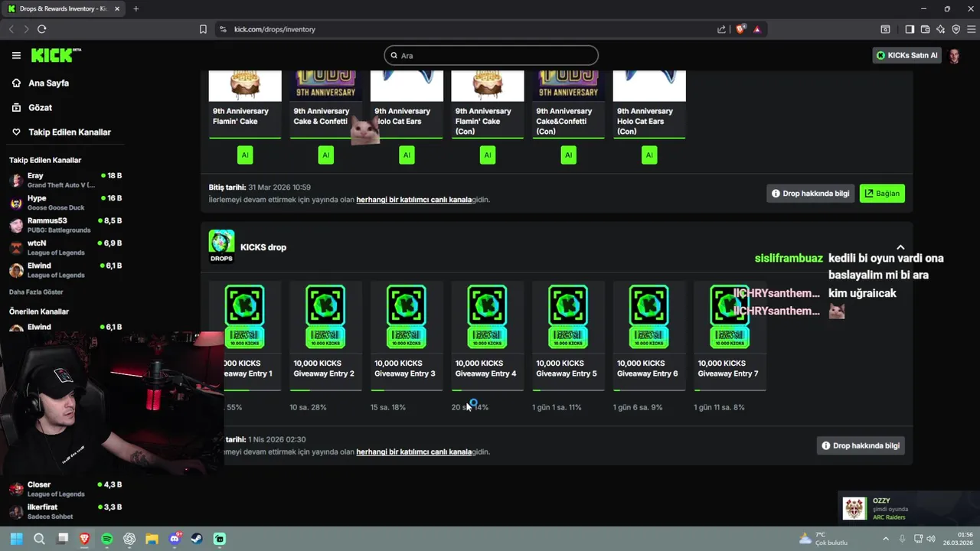Open the Brave Shields lion icon

tap(740, 29)
